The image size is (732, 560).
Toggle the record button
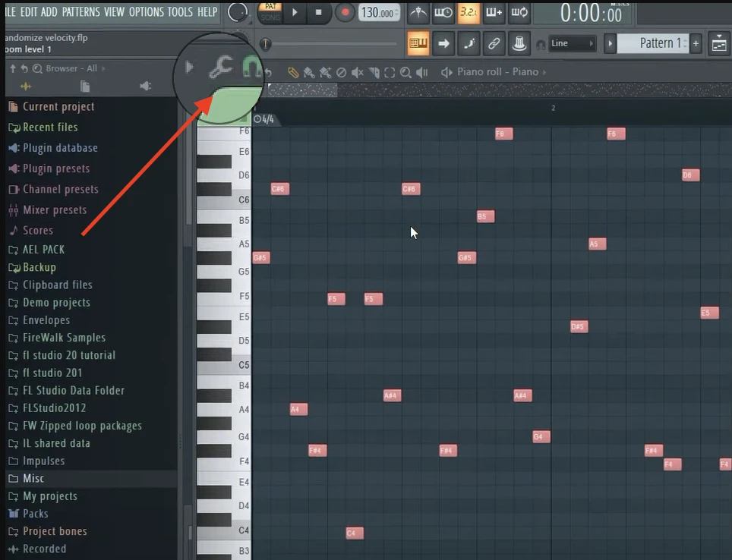(x=345, y=12)
